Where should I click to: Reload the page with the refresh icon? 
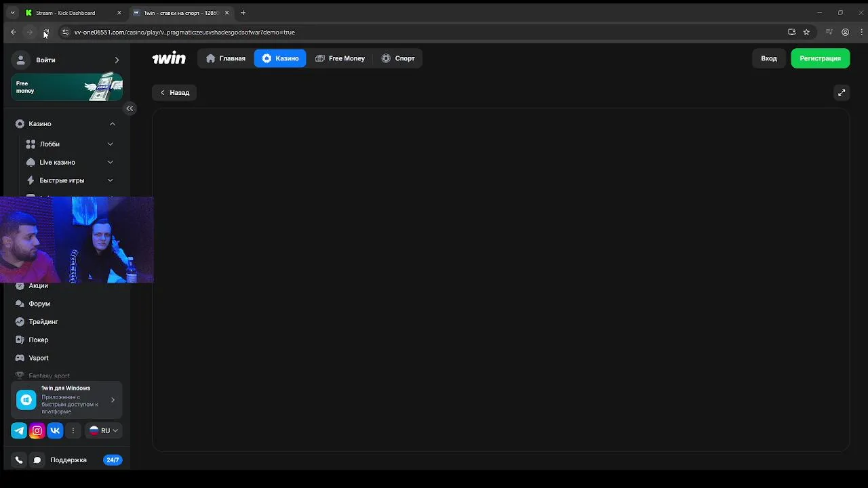(x=45, y=32)
